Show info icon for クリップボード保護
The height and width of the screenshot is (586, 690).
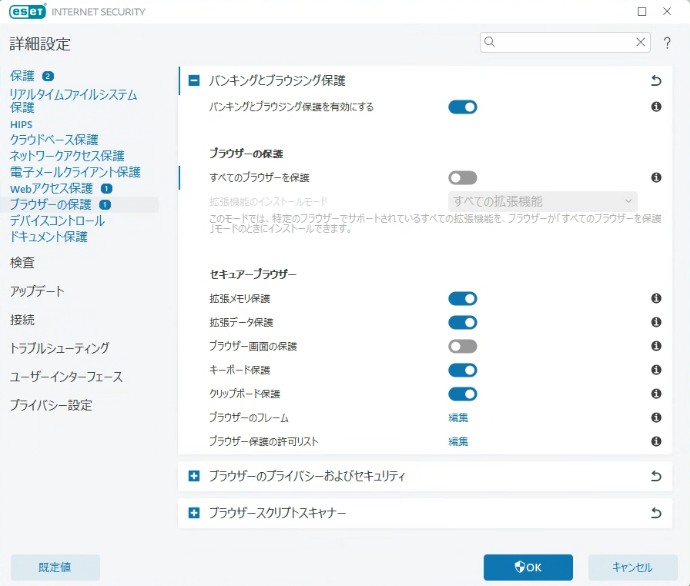[x=656, y=393]
